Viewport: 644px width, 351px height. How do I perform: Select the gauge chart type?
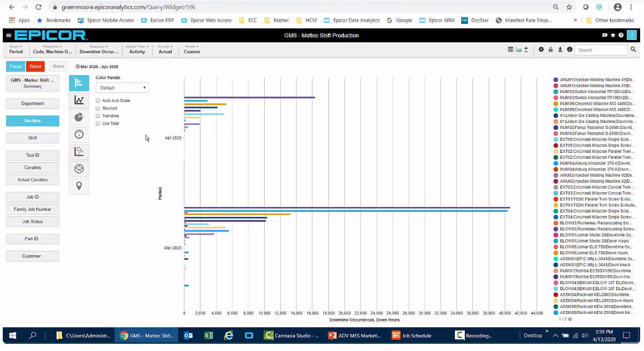[x=79, y=134]
